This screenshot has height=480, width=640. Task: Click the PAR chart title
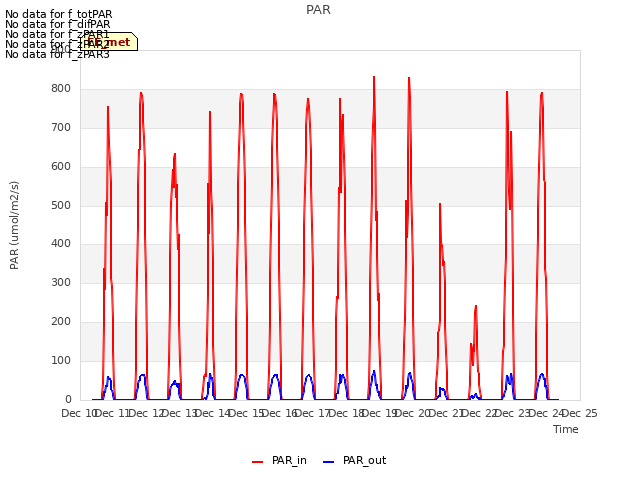[x=318, y=10]
